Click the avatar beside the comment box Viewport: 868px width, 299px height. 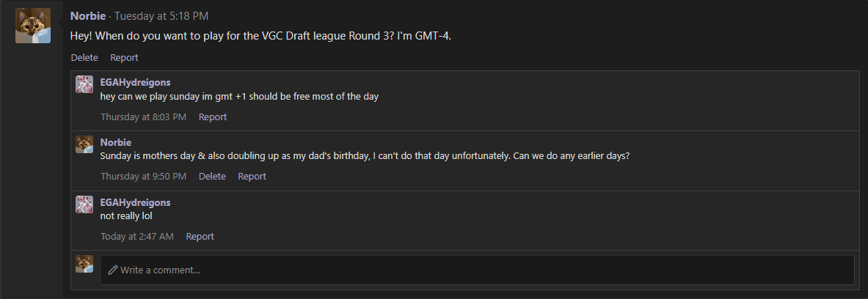(84, 264)
